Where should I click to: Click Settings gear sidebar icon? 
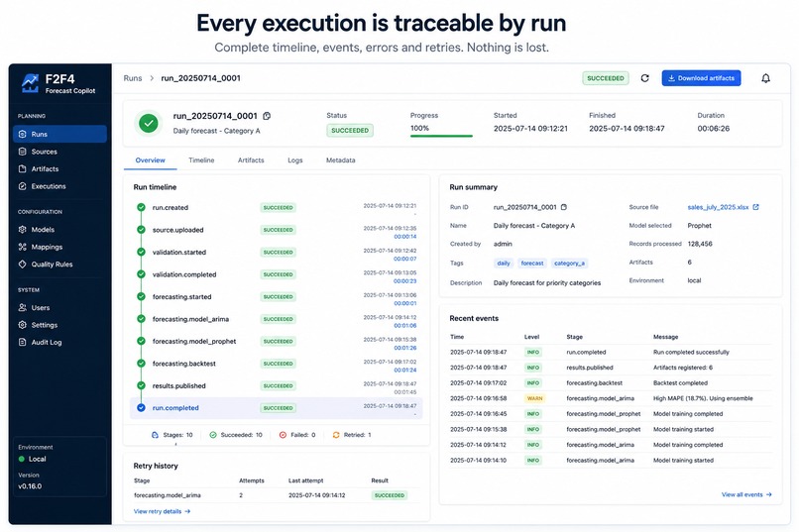tap(23, 325)
